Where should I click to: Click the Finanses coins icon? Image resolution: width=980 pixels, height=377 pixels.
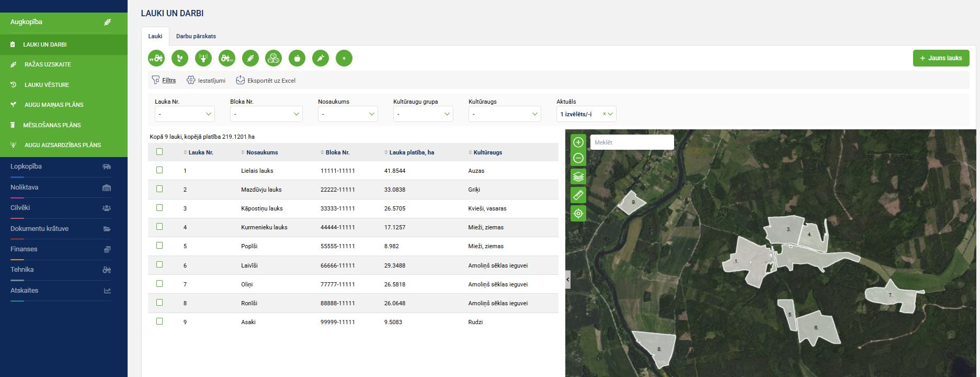107,249
